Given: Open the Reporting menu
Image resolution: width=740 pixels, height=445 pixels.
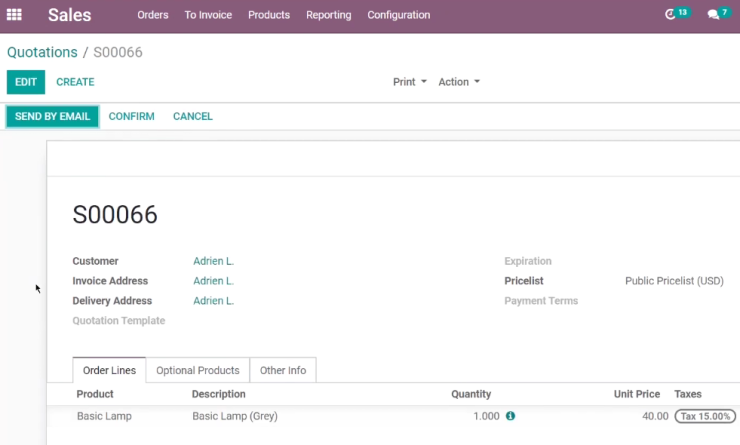Looking at the screenshot, I should [328, 15].
